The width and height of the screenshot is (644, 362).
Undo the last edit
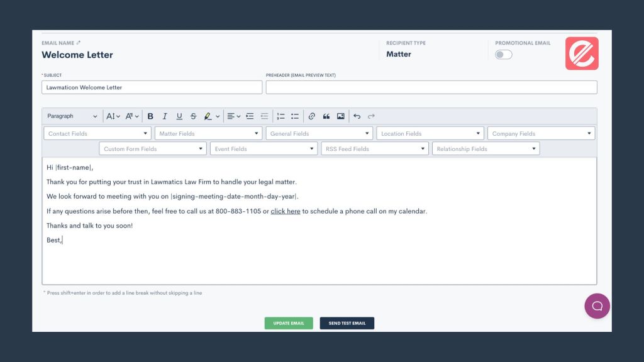coord(357,116)
